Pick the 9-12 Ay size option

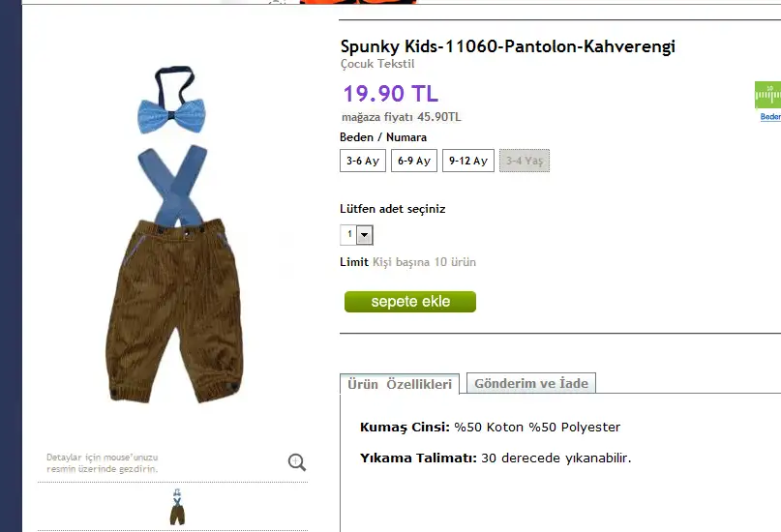[x=468, y=161]
